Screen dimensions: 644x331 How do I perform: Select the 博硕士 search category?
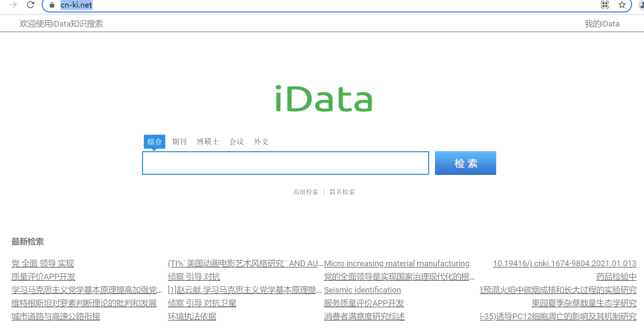208,141
